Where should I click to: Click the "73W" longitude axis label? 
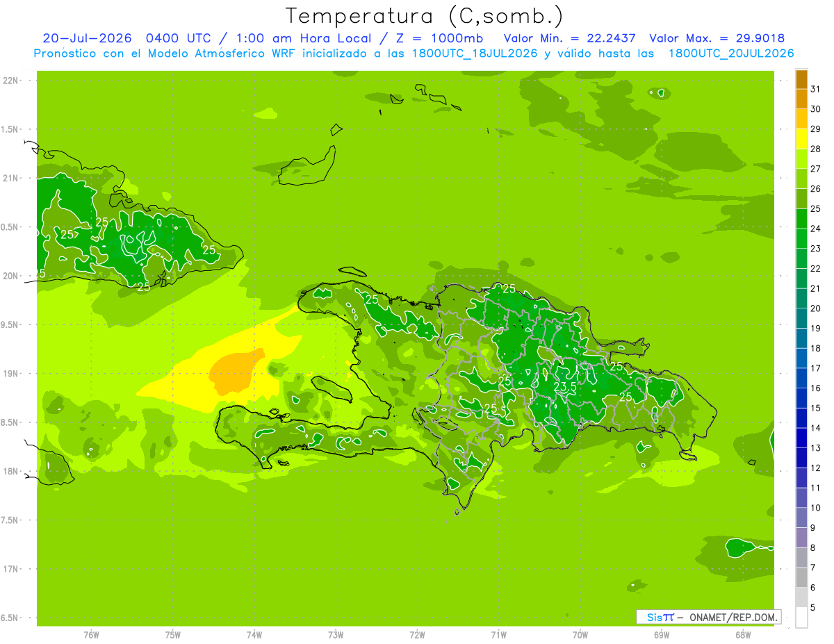point(336,635)
